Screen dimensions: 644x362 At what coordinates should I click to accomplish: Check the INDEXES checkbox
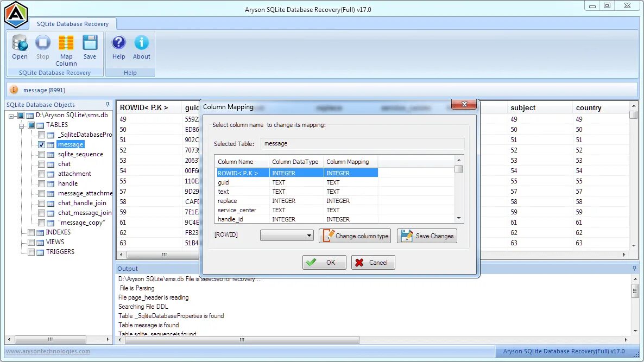point(31,232)
